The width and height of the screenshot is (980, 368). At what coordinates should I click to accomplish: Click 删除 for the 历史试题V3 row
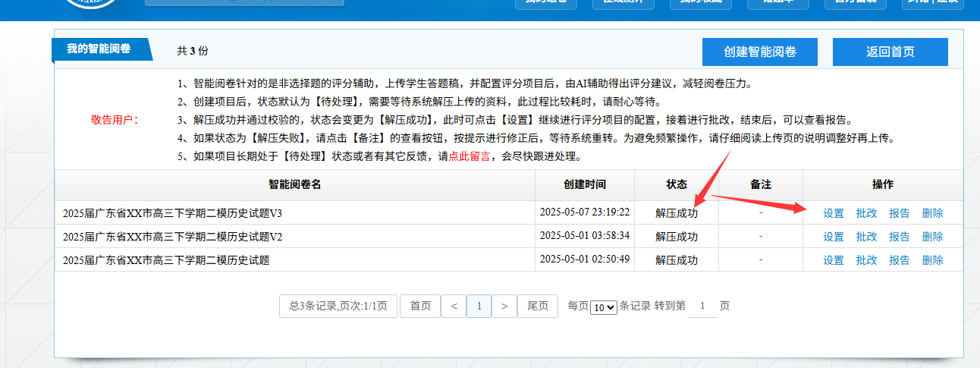tap(932, 213)
